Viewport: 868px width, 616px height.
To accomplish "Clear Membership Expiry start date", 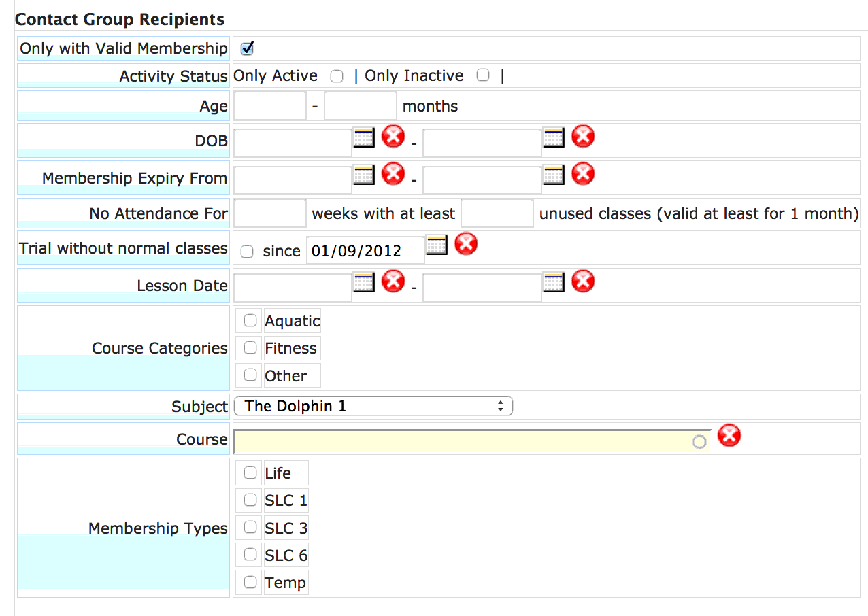I will coord(393,174).
